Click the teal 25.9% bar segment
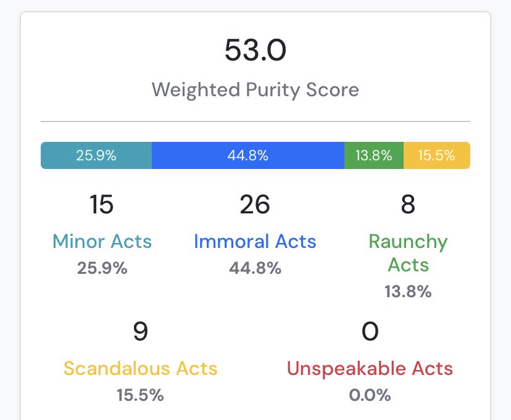 coord(96,155)
